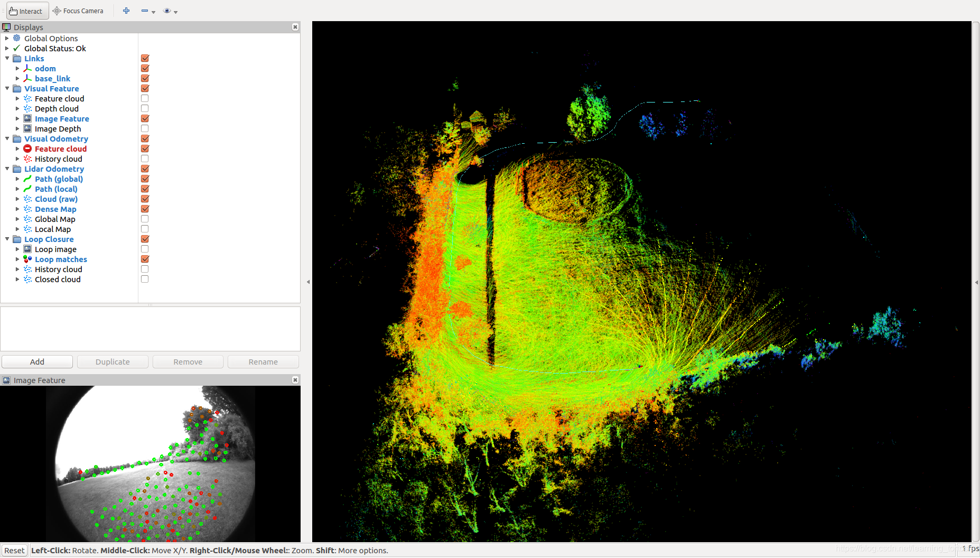The height and width of the screenshot is (558, 980).
Task: Click the Lidar Odometry folder icon
Action: [x=17, y=169]
